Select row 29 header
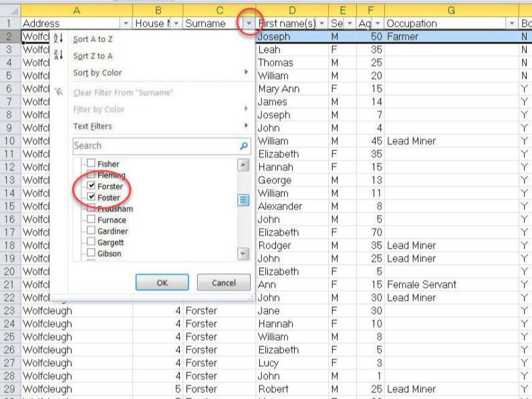532x399 pixels. click(x=10, y=389)
